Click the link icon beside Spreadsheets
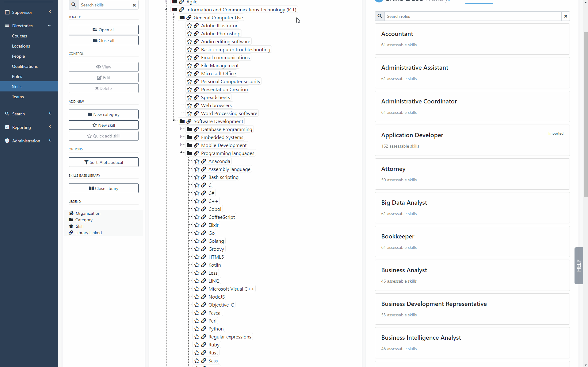The height and width of the screenshot is (367, 588). pos(197,97)
